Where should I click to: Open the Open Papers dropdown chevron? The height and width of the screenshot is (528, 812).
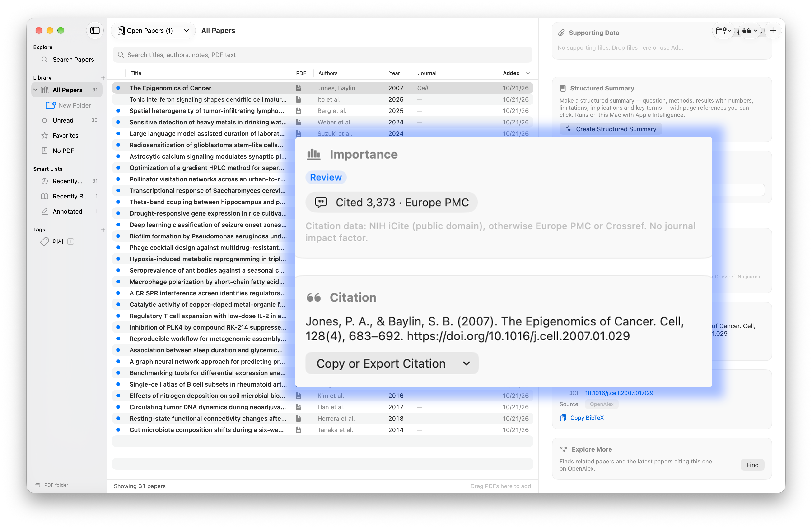[187, 30]
